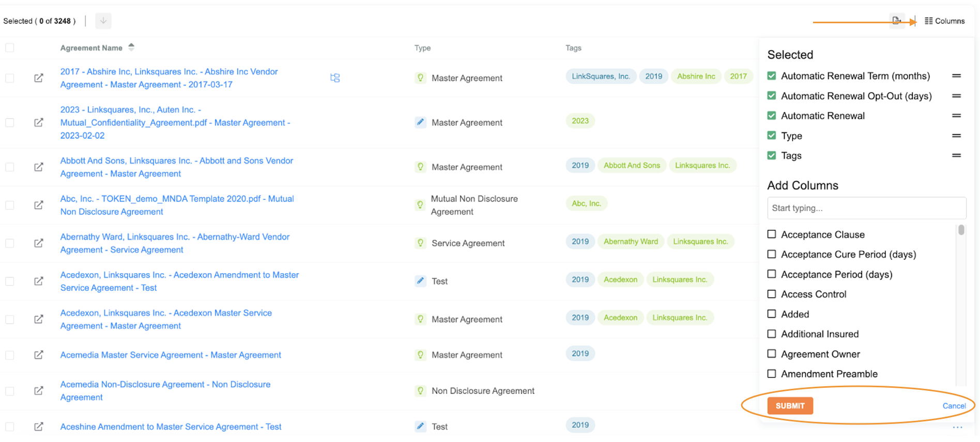Sort by Agreement Name arrow
Image resolution: width=980 pixels, height=442 pixels.
pyautogui.click(x=131, y=47)
